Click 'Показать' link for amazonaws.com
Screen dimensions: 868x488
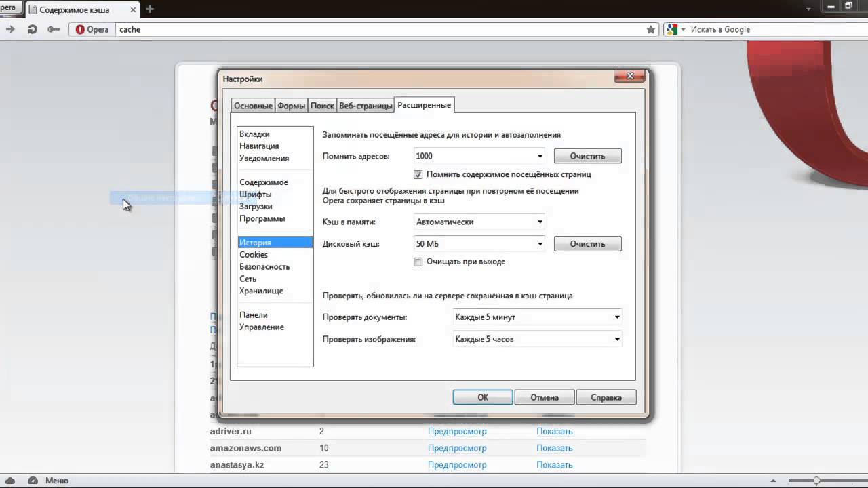[x=555, y=448]
